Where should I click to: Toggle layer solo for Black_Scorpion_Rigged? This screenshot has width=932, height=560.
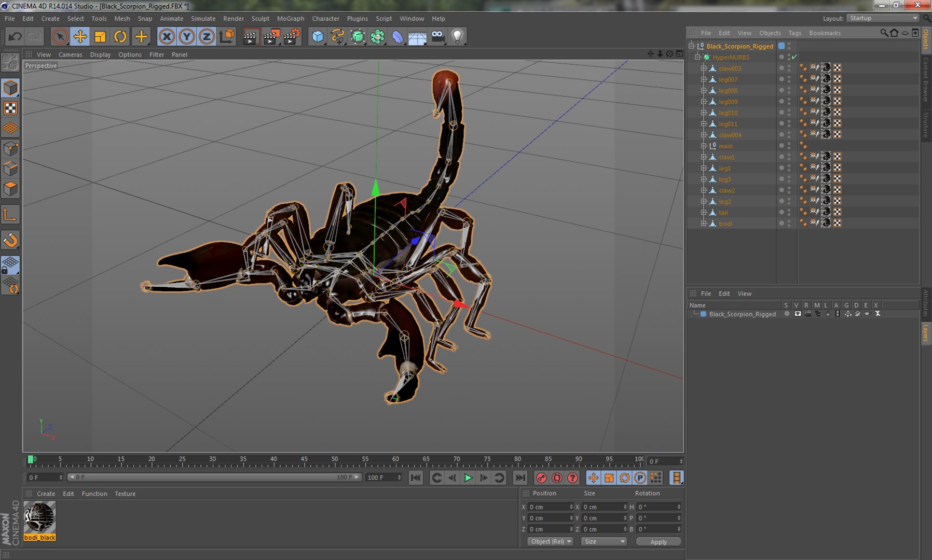coord(787,314)
